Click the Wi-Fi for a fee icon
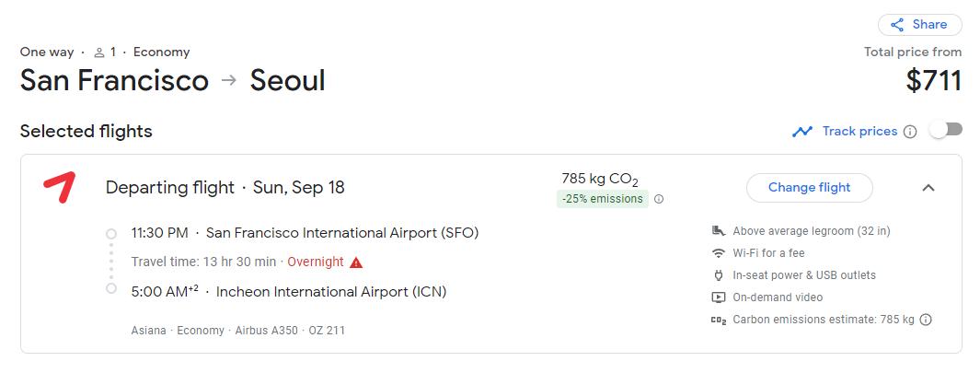980x373 pixels. coord(719,253)
